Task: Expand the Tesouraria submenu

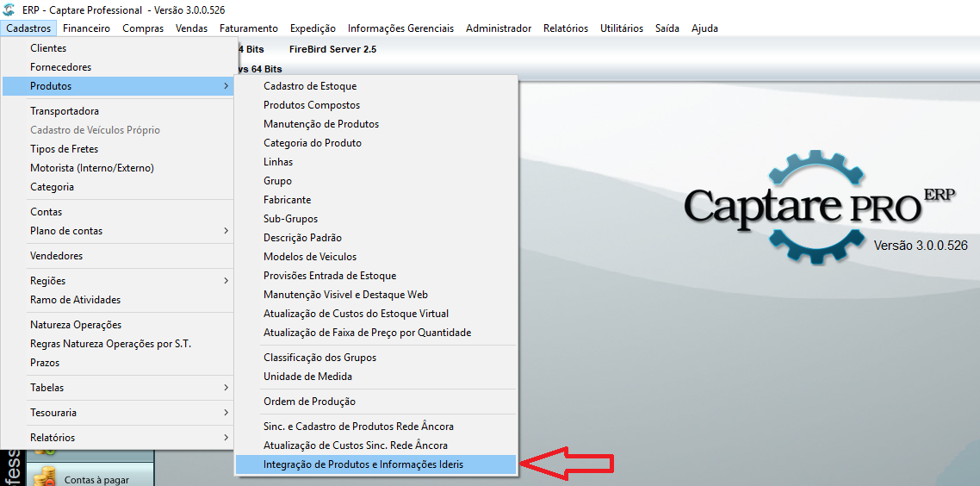Action: (117, 413)
